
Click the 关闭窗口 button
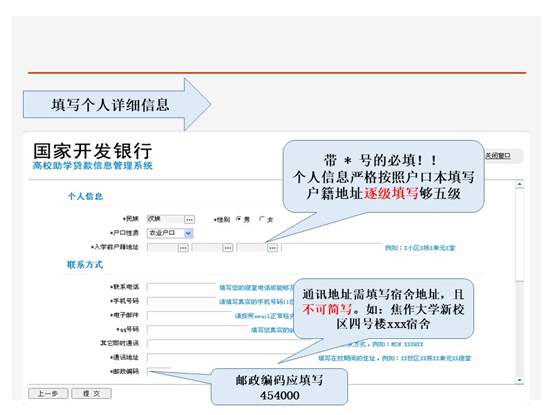click(x=497, y=156)
